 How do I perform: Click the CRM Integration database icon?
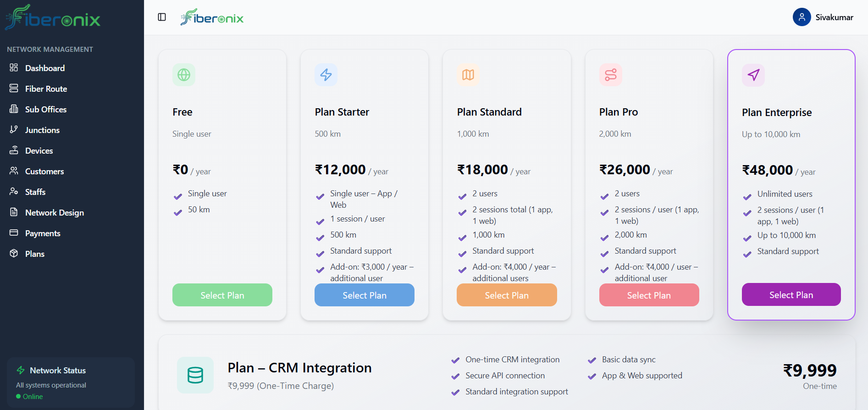pyautogui.click(x=195, y=375)
